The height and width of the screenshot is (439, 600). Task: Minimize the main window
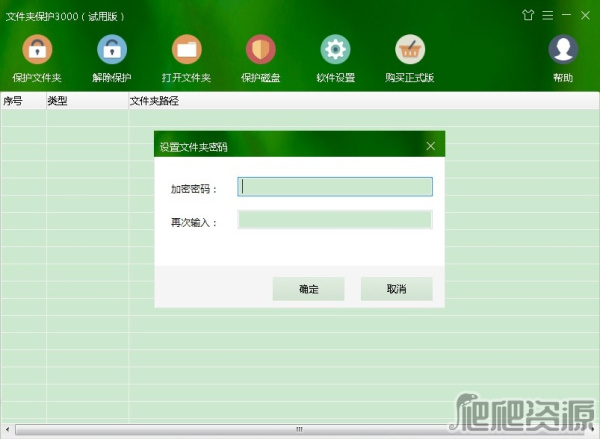pos(566,15)
